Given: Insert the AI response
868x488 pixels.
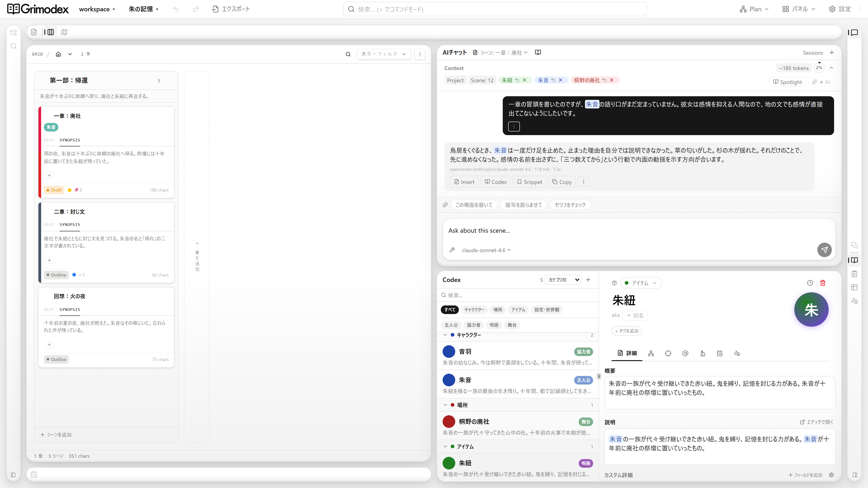Looking at the screenshot, I should click(x=464, y=182).
